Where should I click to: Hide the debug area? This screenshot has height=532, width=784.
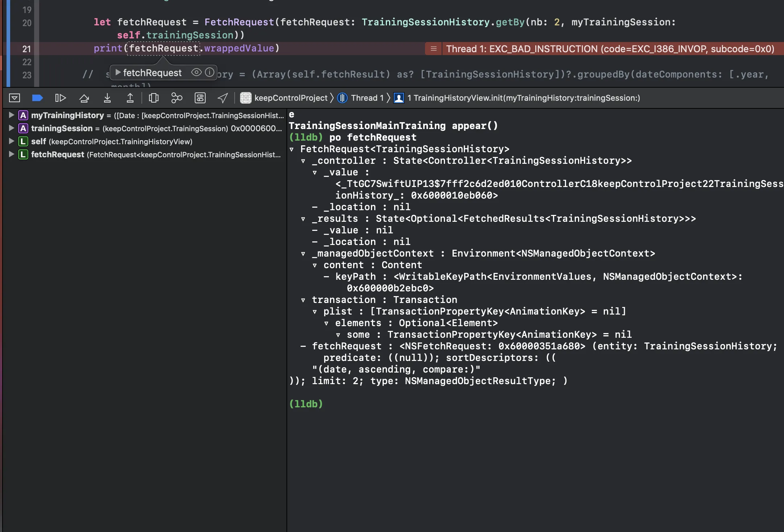(15, 98)
